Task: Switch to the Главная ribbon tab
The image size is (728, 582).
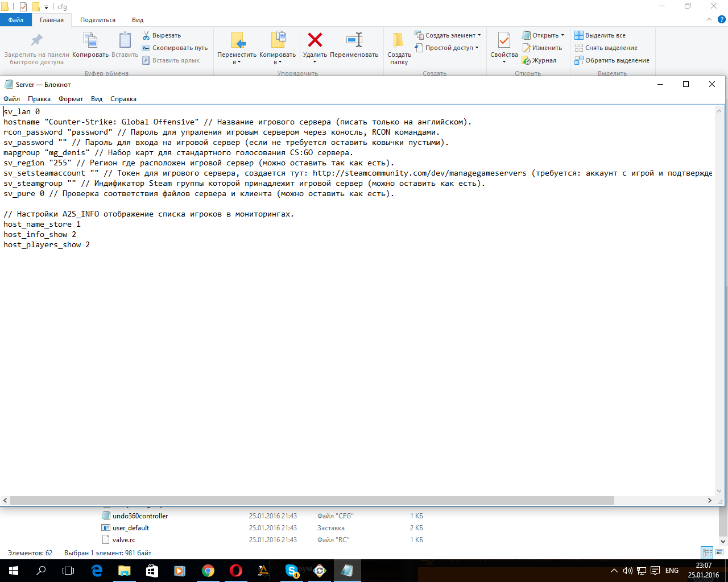Action: [52, 20]
